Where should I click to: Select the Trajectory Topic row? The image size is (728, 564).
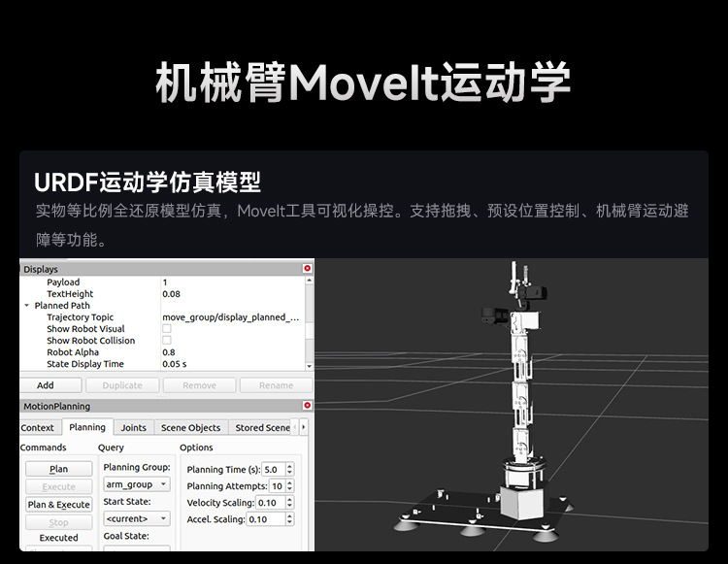162,317
